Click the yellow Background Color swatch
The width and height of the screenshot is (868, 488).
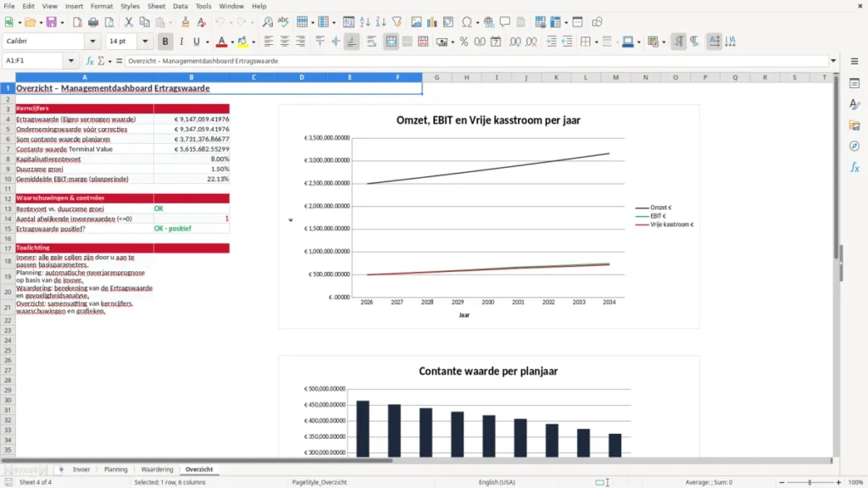[242, 42]
